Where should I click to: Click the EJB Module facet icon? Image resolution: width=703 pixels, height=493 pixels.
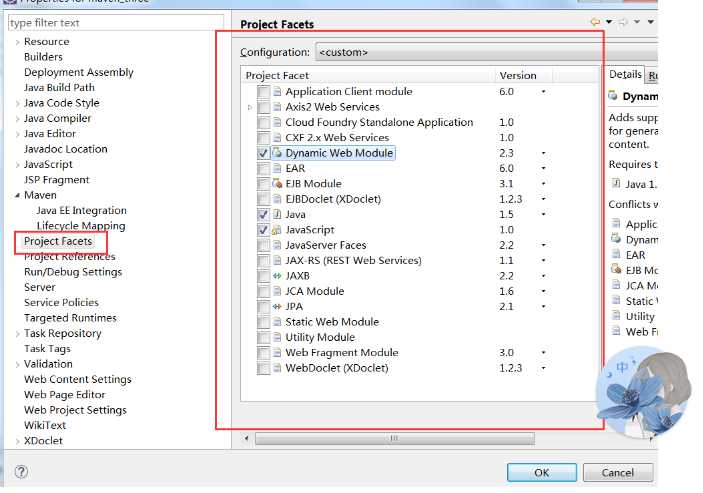coord(277,184)
